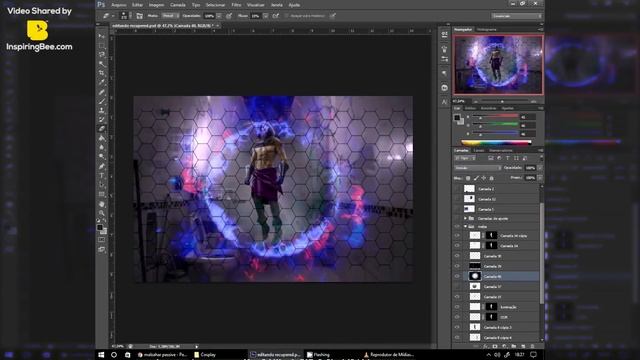Toggle visibility of Camada 5 layer

tap(457, 209)
